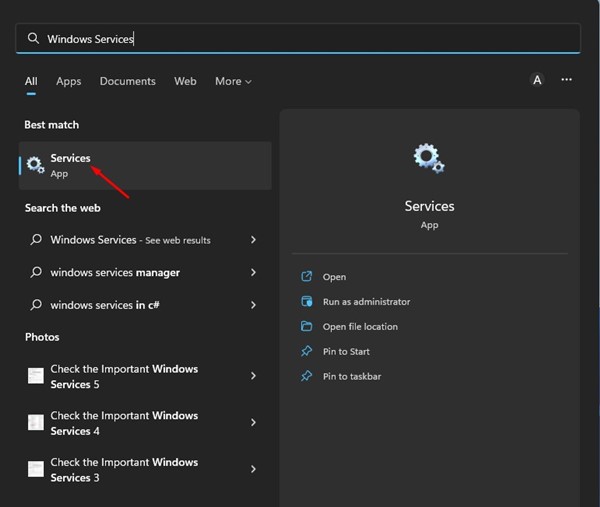Click the Pin to taskbar pin icon
600x507 pixels.
(x=307, y=377)
